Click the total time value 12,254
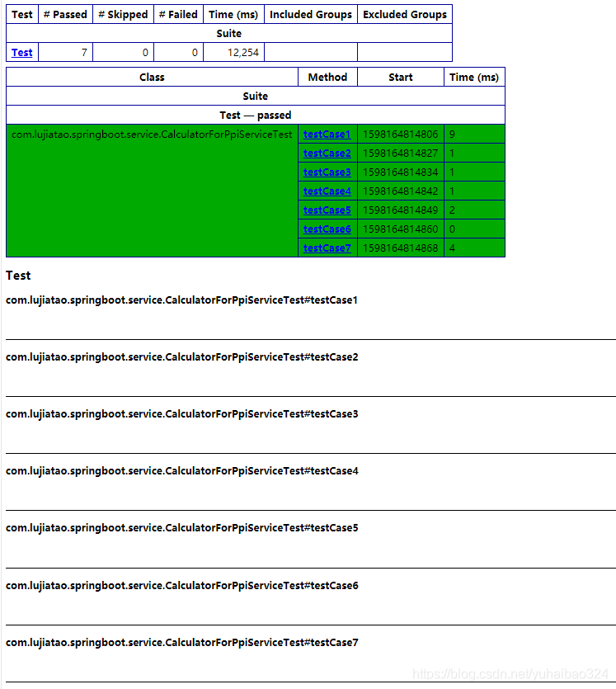616x689 pixels. click(242, 52)
